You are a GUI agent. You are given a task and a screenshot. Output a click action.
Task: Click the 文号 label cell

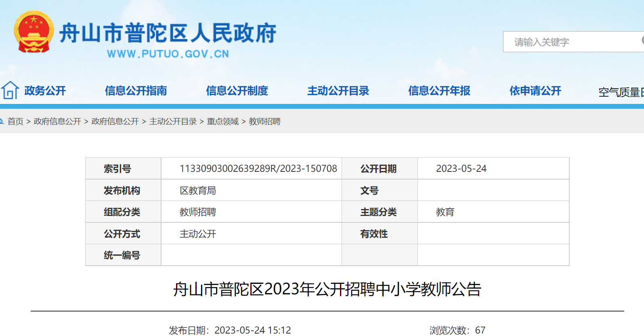pos(380,190)
